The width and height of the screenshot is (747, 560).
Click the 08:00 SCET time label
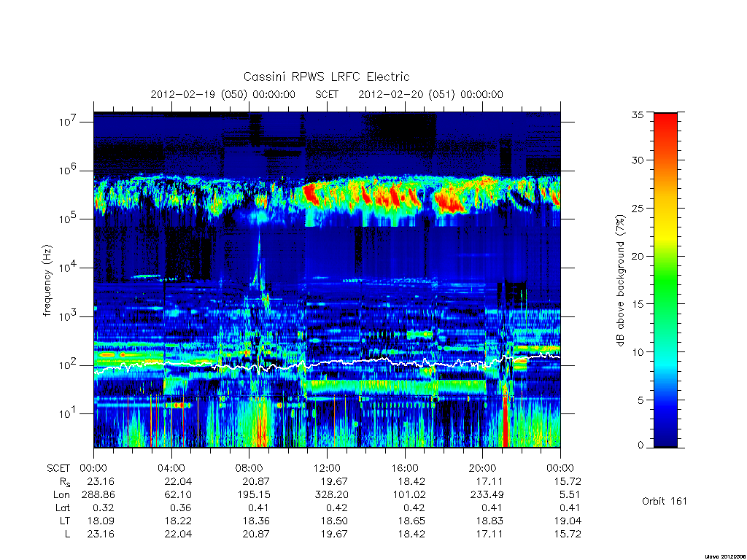(x=249, y=468)
